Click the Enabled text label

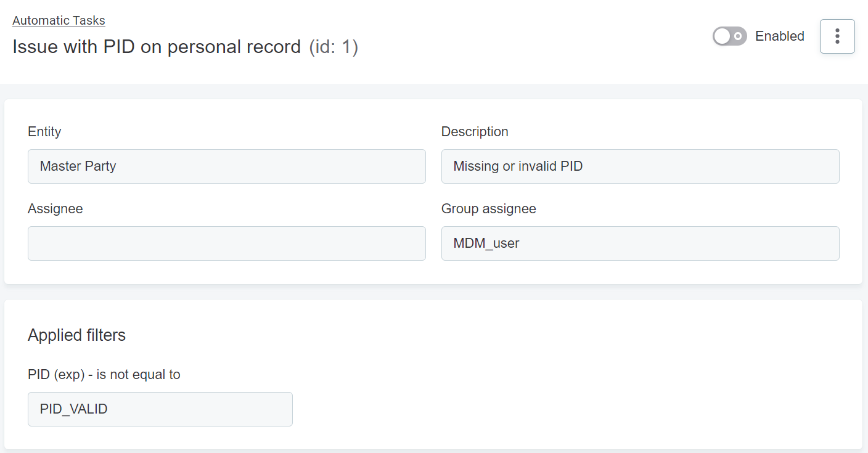[x=779, y=36]
